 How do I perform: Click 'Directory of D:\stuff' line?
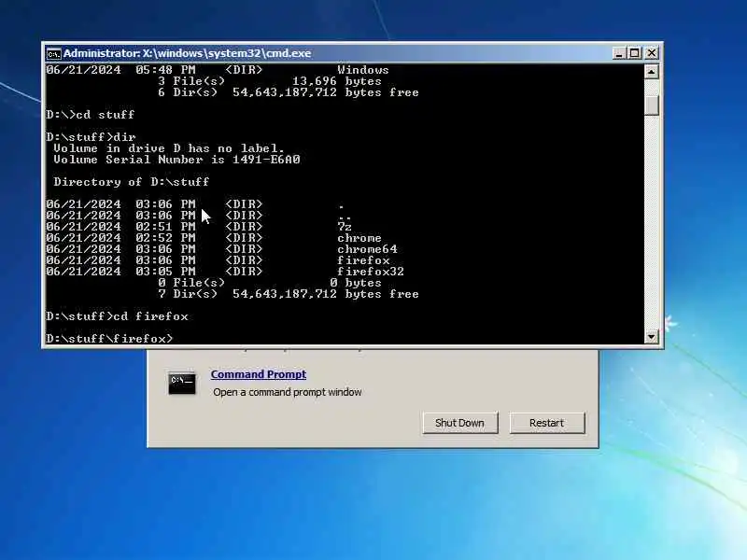(x=132, y=182)
